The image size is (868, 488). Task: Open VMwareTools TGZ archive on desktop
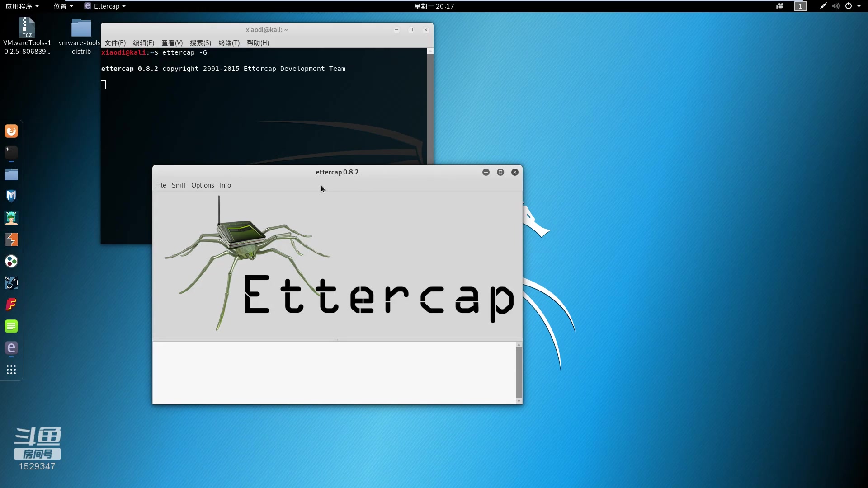click(27, 36)
